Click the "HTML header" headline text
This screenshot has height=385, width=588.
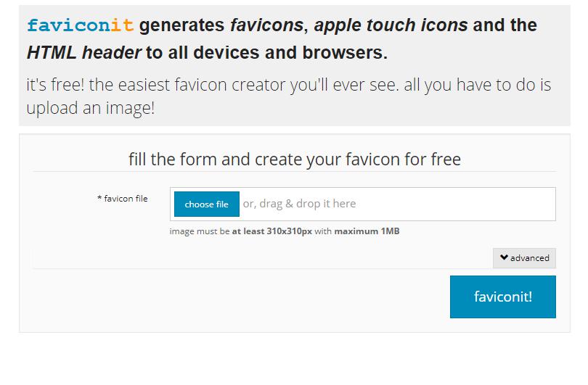pos(83,53)
